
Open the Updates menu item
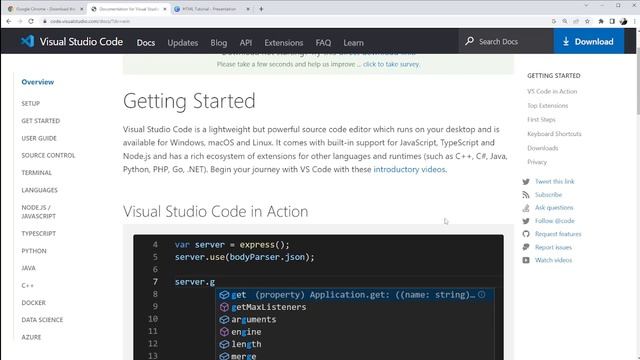click(x=182, y=42)
